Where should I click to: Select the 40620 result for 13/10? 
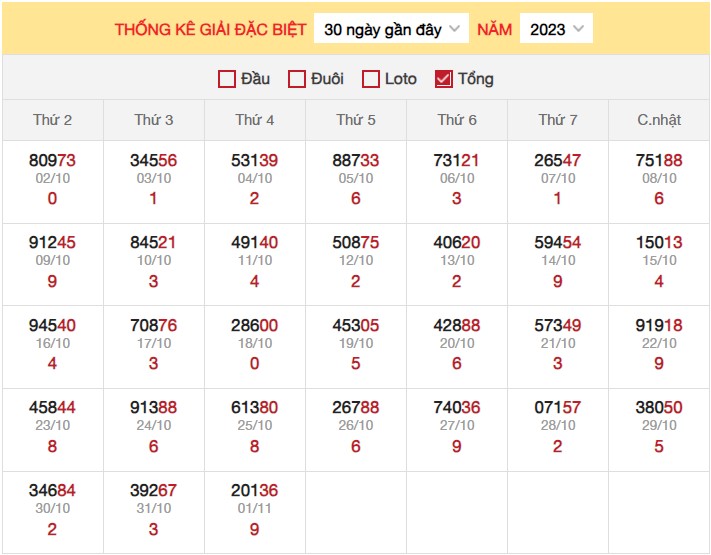pos(457,242)
